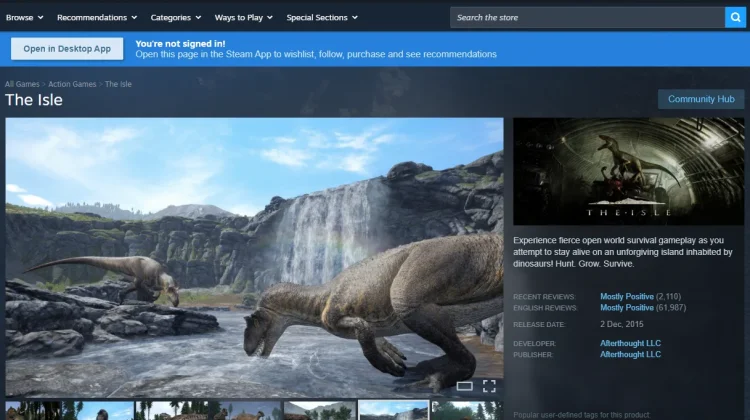Open the Categories dropdown
The width and height of the screenshot is (750, 420).
tap(176, 18)
